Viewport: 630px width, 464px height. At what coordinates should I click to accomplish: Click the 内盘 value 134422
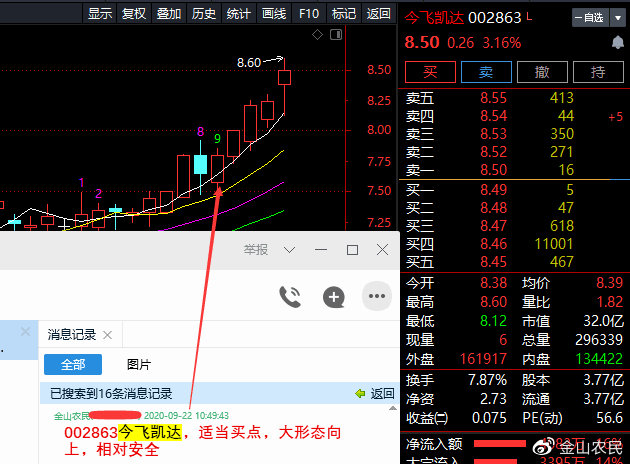(599, 359)
